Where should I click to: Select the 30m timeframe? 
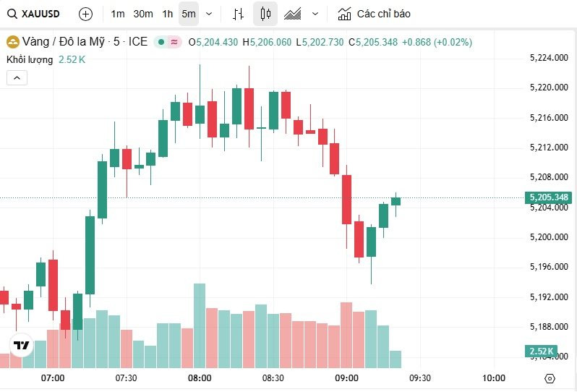click(x=143, y=14)
